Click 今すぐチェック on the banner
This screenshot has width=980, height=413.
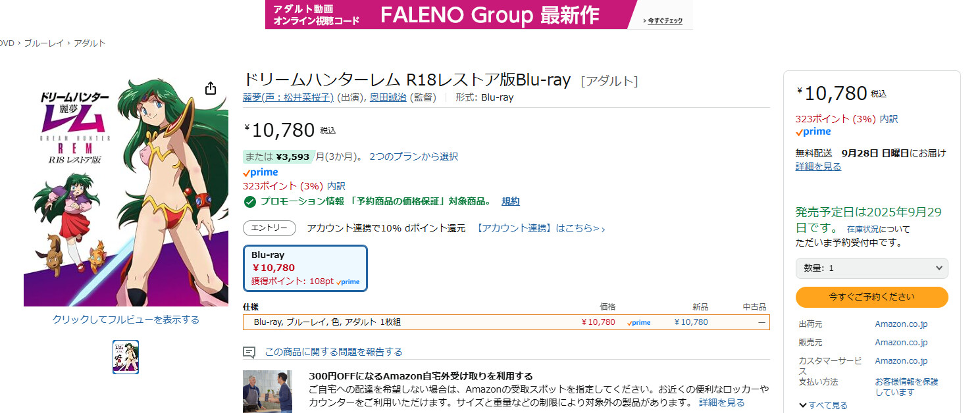[663, 21]
